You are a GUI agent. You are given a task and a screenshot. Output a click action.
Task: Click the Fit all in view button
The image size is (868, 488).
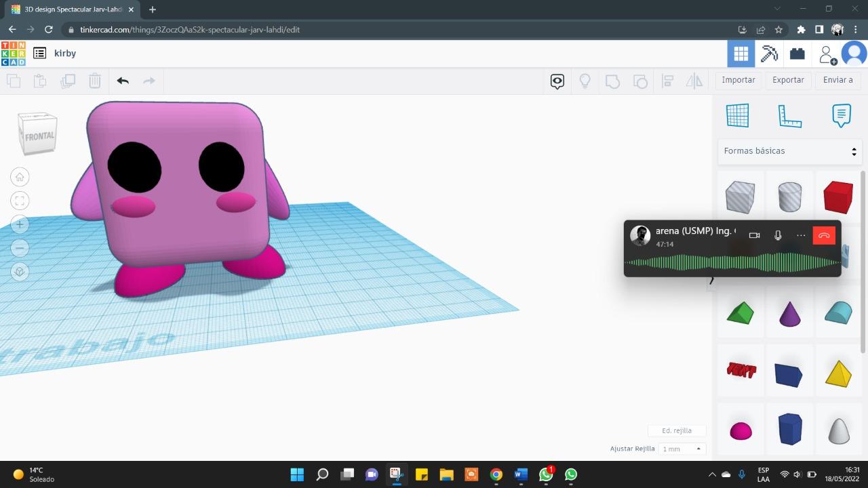(20, 201)
